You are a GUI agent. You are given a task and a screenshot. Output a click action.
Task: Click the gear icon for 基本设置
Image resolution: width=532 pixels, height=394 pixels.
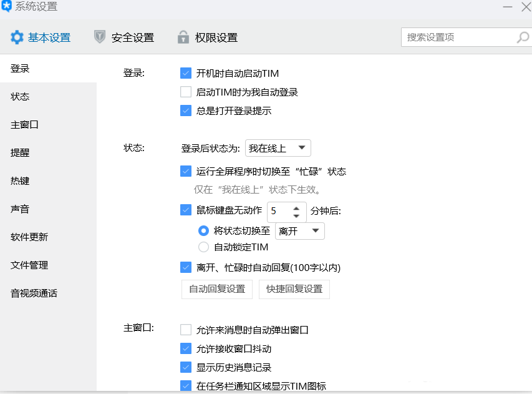(x=17, y=37)
